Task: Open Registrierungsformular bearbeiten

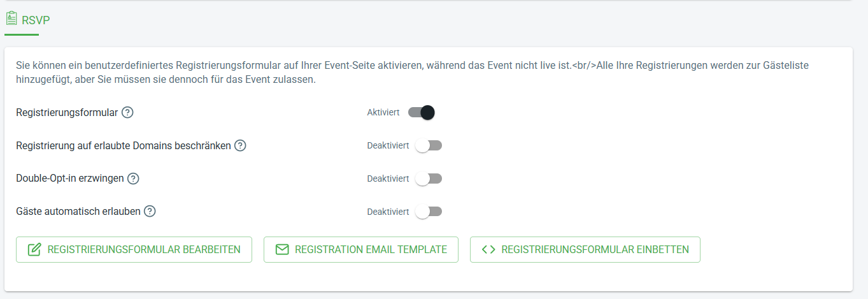Action: coord(134,250)
